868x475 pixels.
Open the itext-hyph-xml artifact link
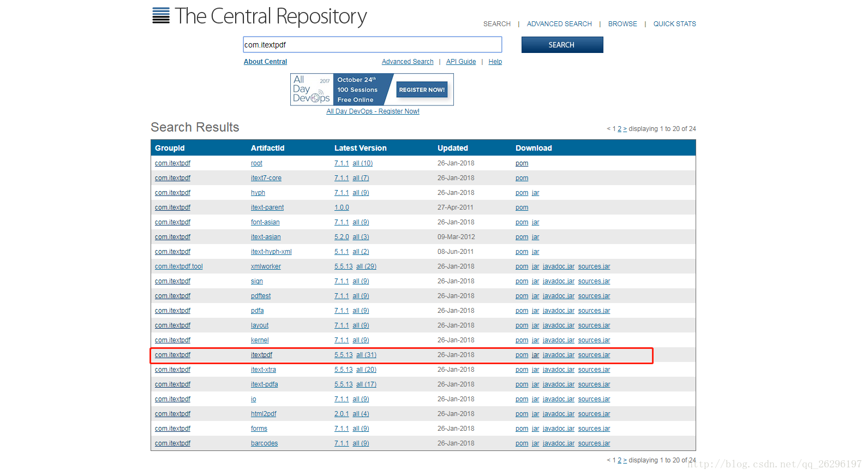coord(271,252)
